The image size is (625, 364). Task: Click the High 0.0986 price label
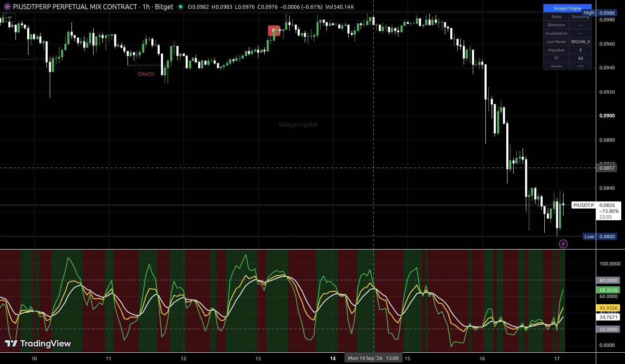[599, 13]
